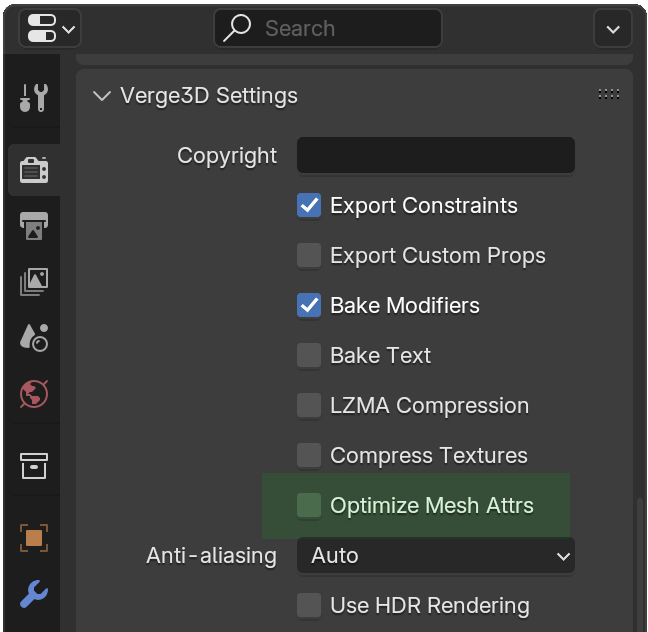The width and height of the screenshot is (648, 632).
Task: Open the World properties tab
Action: 34,394
